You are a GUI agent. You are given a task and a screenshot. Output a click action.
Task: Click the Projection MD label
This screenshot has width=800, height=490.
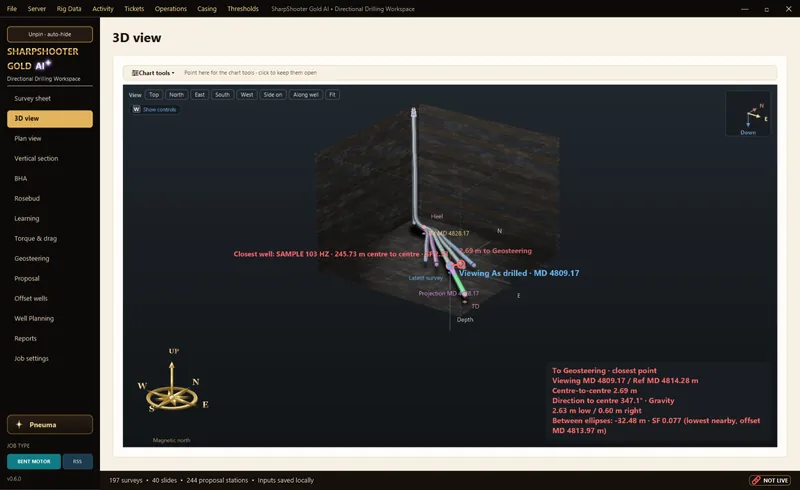448,293
